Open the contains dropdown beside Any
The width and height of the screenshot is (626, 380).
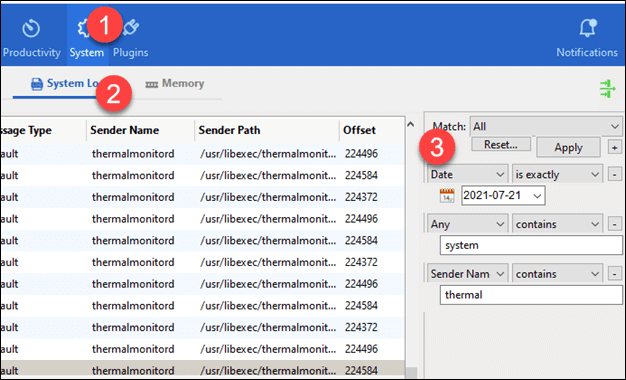(x=557, y=224)
